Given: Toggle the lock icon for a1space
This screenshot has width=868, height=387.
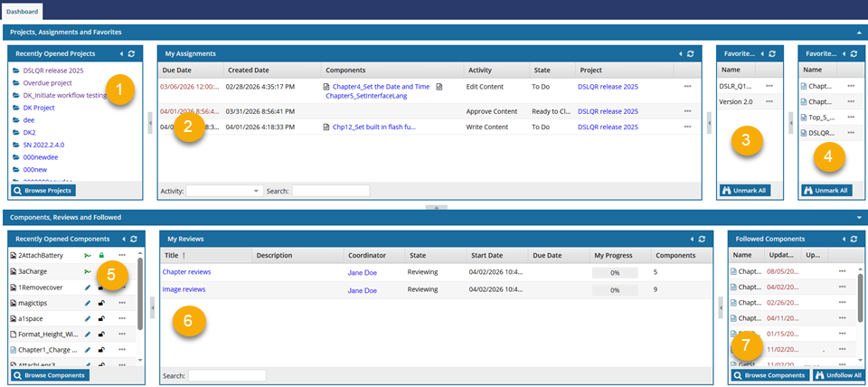Looking at the screenshot, I should click(x=101, y=318).
